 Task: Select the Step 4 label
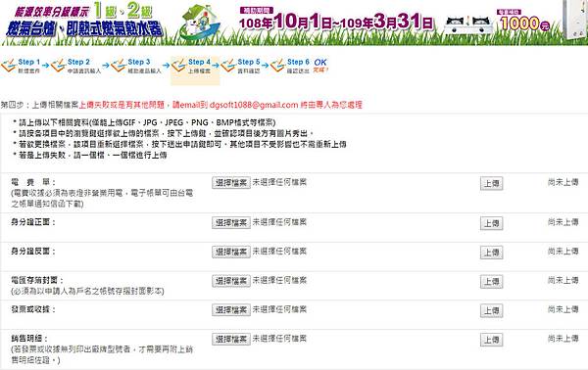click(199, 62)
